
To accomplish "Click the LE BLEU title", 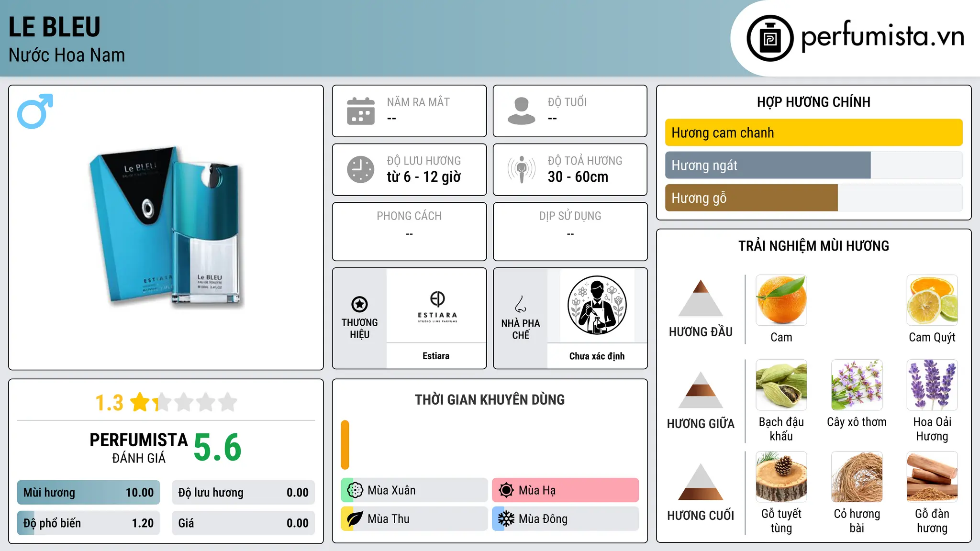I will (x=55, y=27).
